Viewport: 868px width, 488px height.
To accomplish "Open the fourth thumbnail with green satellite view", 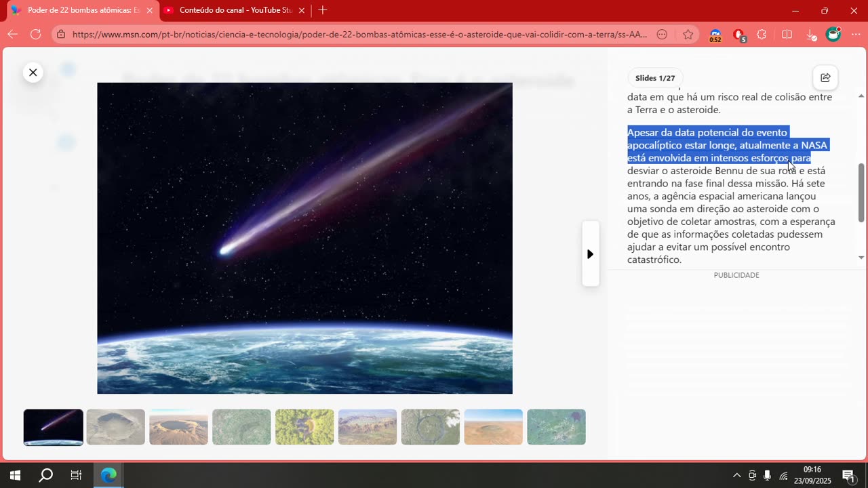I will (241, 427).
